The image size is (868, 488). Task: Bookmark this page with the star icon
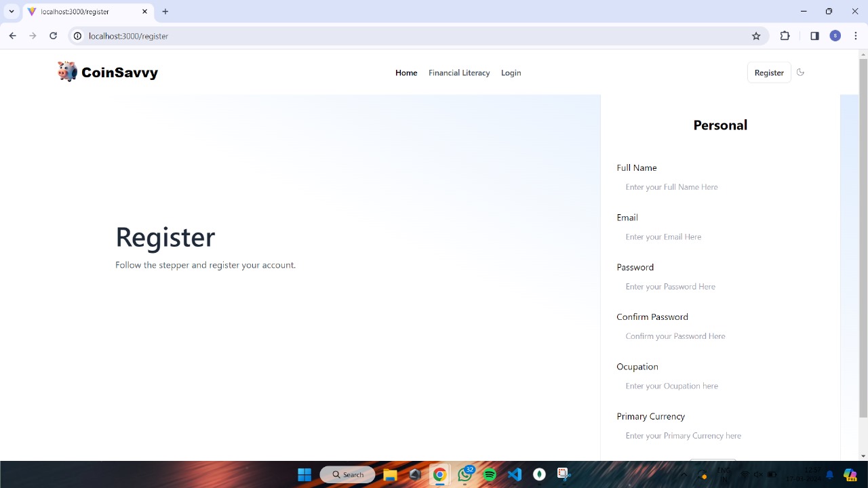(756, 36)
